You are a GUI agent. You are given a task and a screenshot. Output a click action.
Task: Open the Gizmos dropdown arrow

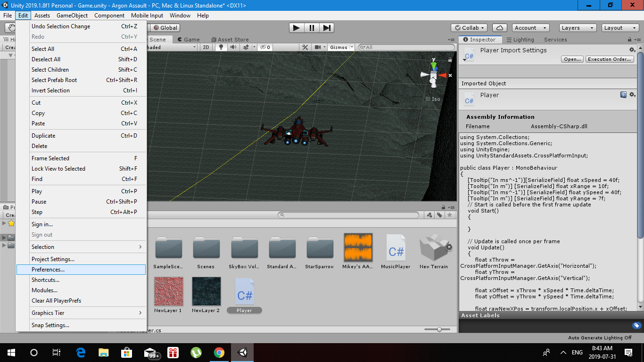pyautogui.click(x=352, y=47)
